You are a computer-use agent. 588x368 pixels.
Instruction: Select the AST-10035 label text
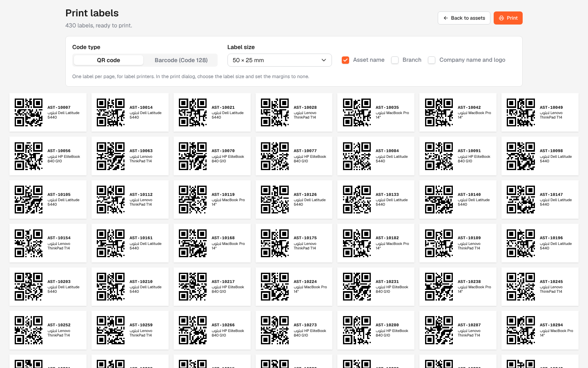click(387, 108)
